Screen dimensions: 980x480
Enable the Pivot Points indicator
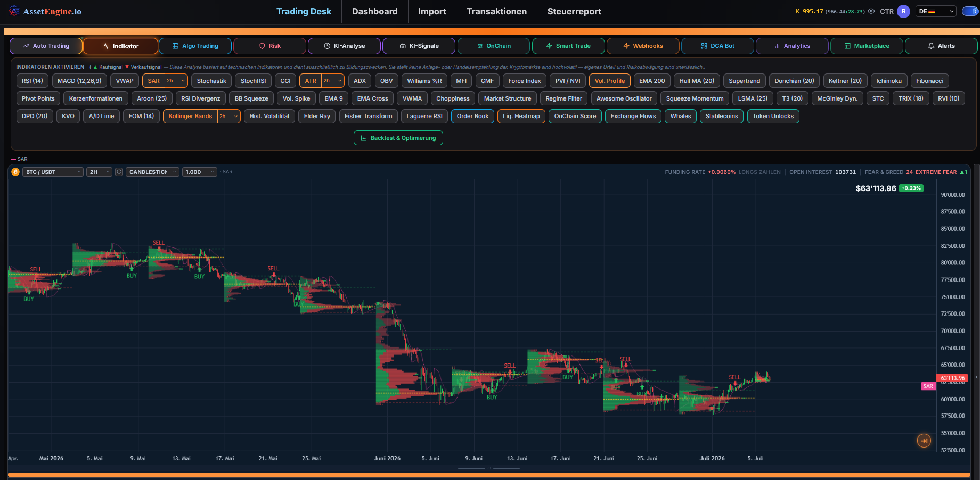[38, 98]
